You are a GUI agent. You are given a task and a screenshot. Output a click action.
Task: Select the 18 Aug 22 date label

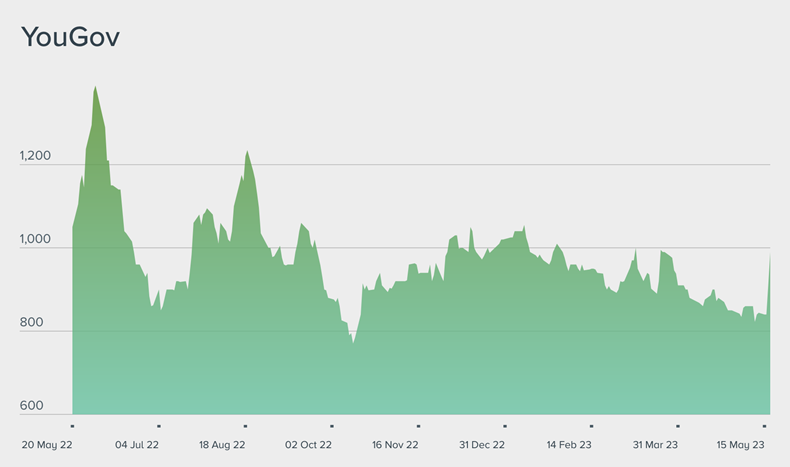222,445
